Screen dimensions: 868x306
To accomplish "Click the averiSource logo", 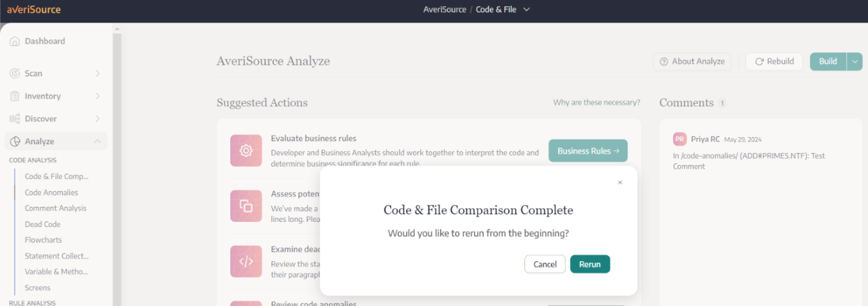I will click(34, 9).
